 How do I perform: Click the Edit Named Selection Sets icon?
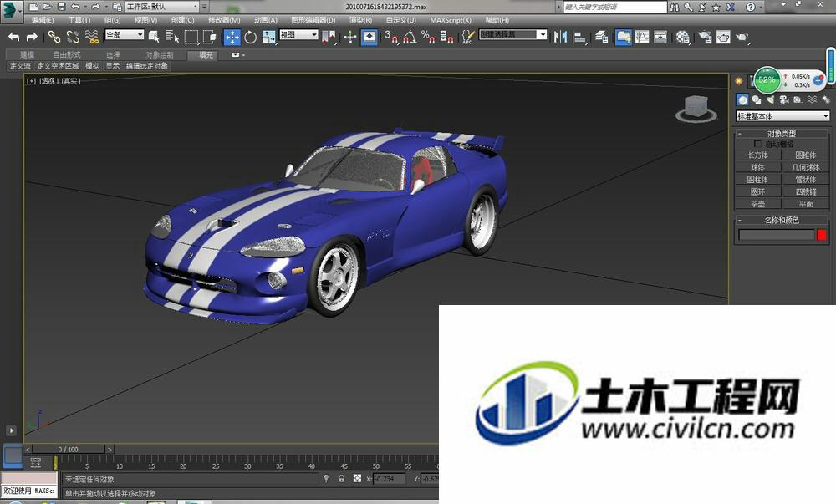[x=467, y=37]
